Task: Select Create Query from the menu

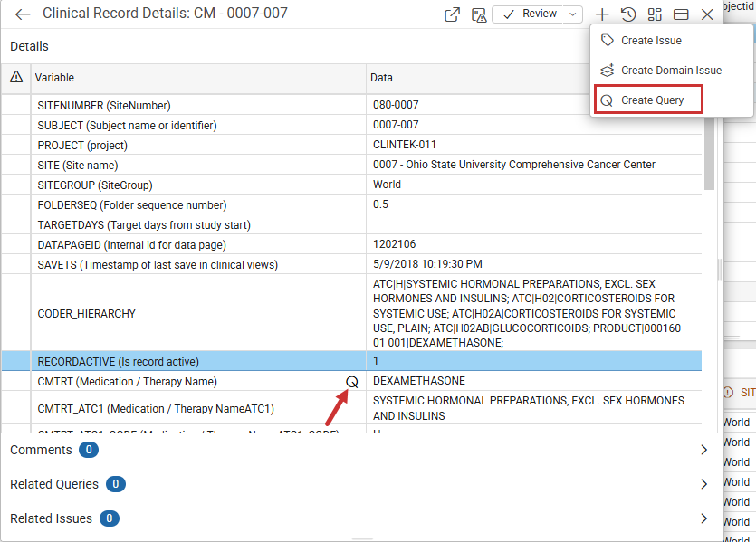Action: pyautogui.click(x=648, y=100)
